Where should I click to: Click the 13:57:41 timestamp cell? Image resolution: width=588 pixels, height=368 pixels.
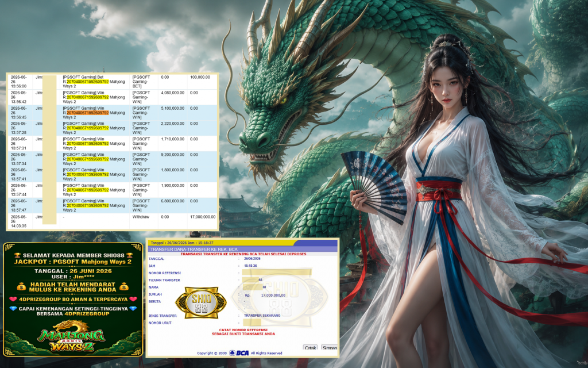[x=20, y=175]
